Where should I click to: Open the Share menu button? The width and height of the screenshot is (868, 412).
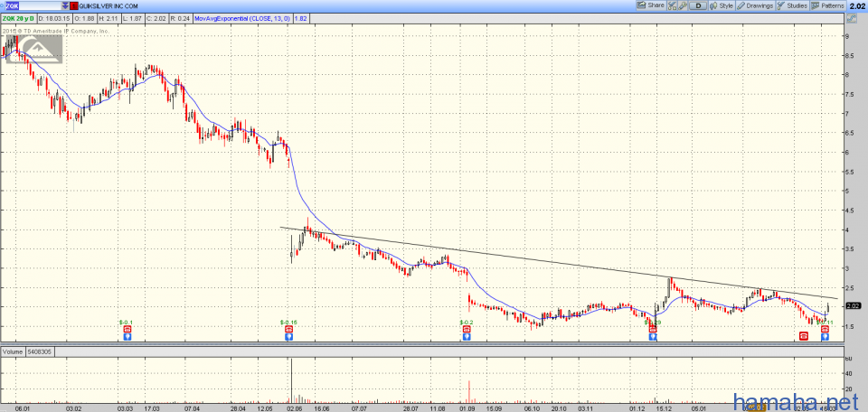tap(650, 5)
